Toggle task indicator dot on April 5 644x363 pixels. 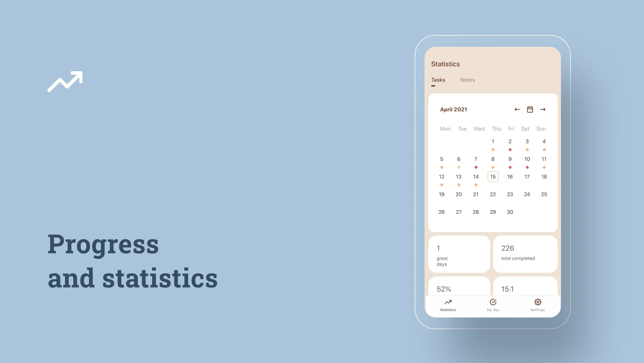click(442, 167)
